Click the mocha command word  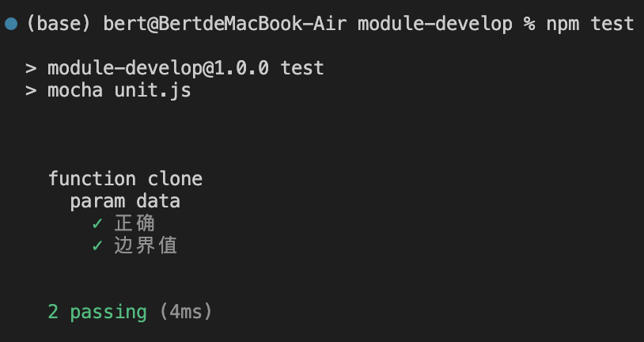[75, 90]
